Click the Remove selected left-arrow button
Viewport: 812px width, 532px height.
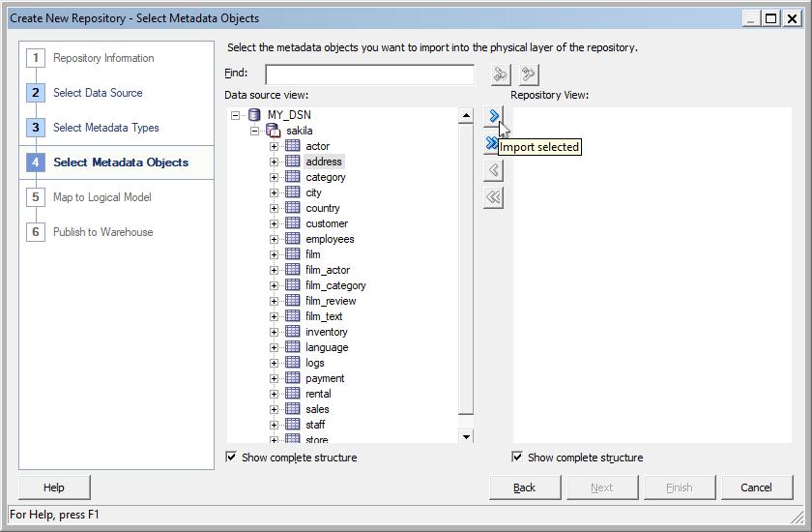tap(494, 170)
